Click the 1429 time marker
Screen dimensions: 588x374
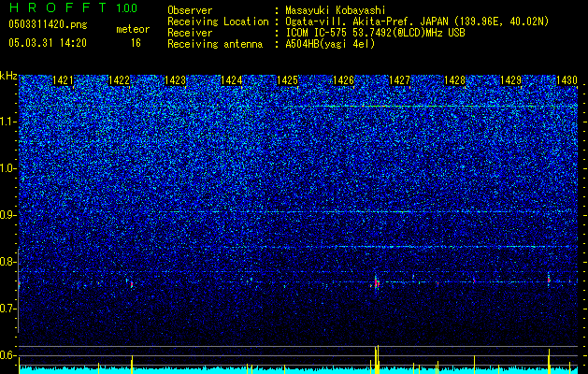pyautogui.click(x=511, y=79)
